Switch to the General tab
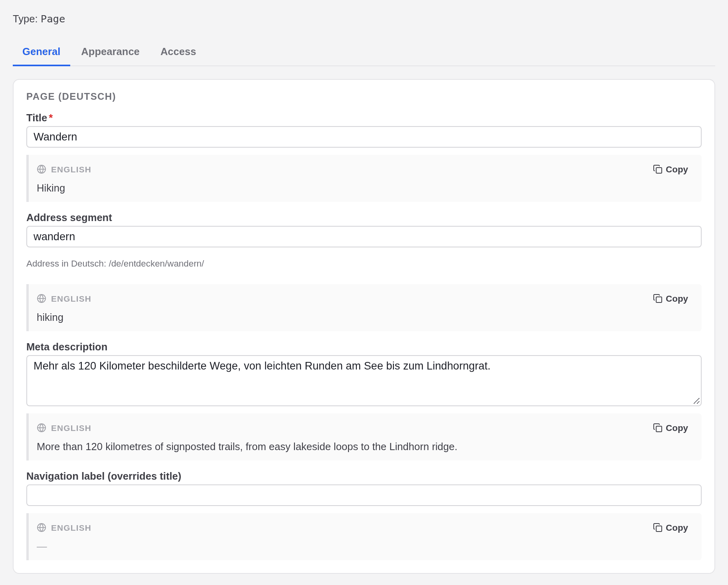The width and height of the screenshot is (728, 585). (x=42, y=52)
